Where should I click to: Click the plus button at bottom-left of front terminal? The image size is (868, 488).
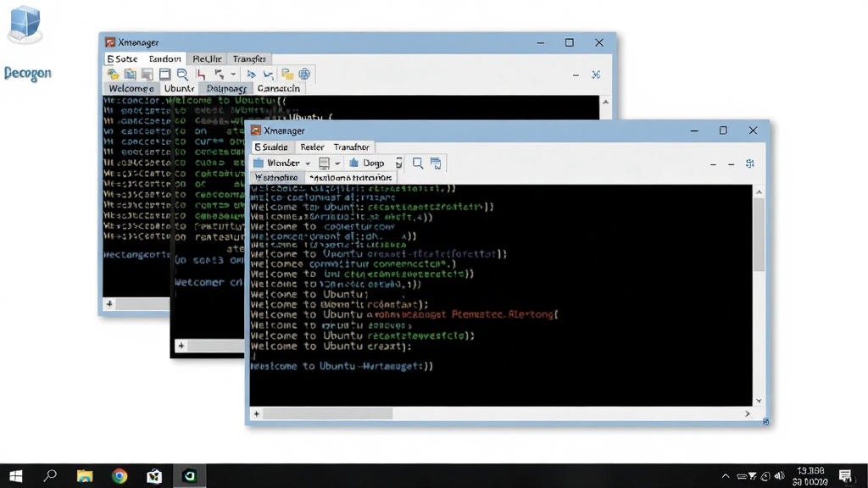pos(256,413)
